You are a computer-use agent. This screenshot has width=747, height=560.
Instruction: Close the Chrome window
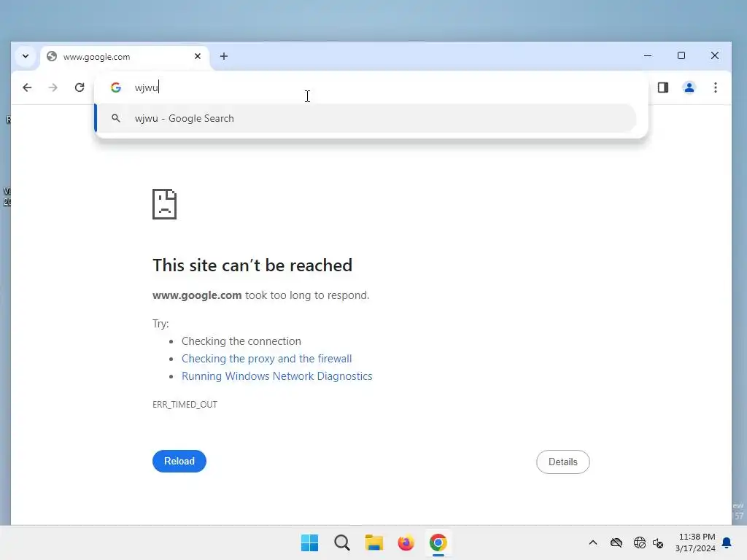point(715,55)
